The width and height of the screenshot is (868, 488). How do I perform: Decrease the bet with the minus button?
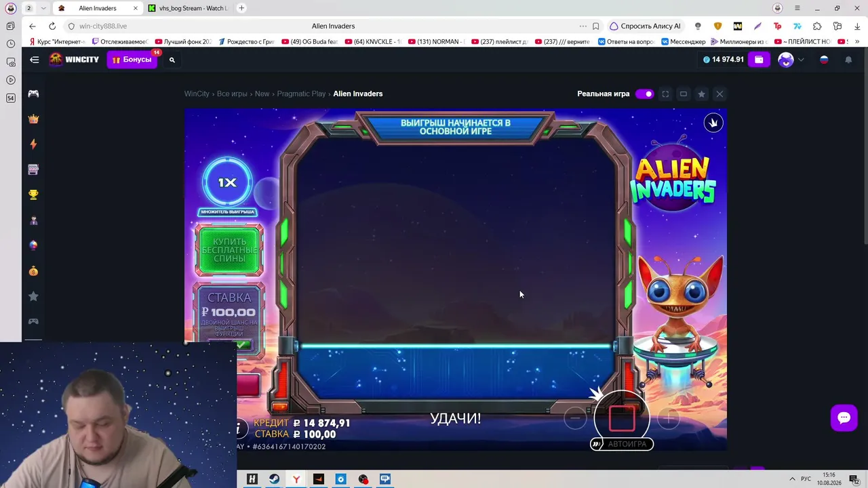(575, 419)
